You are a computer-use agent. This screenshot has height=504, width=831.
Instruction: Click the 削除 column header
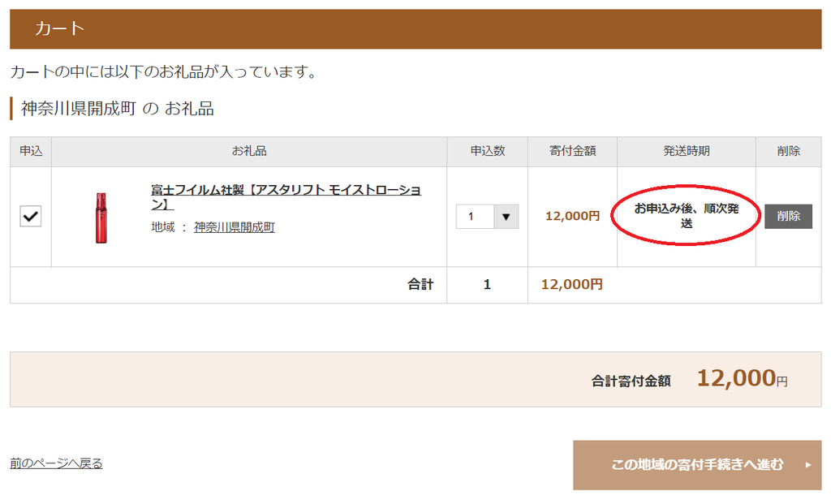click(789, 151)
